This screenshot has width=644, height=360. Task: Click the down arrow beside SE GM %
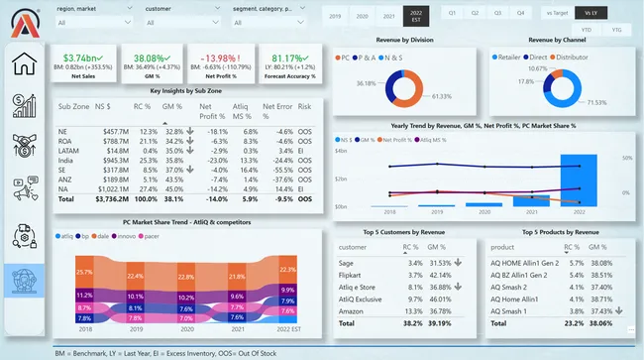pyautogui.click(x=190, y=170)
